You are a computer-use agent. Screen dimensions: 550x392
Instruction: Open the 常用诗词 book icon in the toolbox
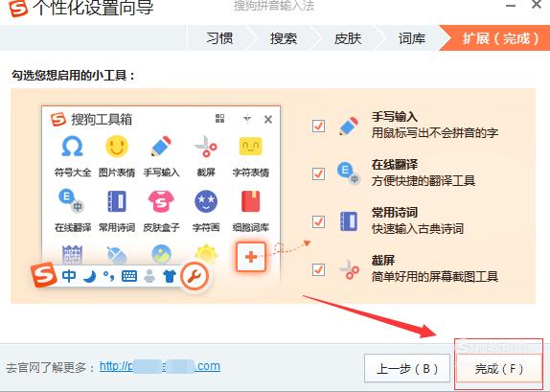[117, 201]
